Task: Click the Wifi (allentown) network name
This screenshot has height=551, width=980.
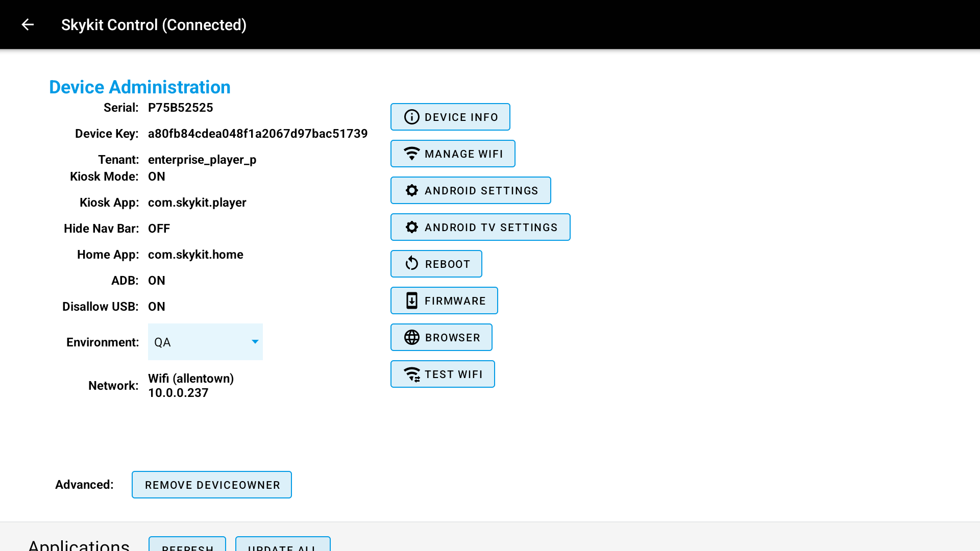Action: point(191,379)
